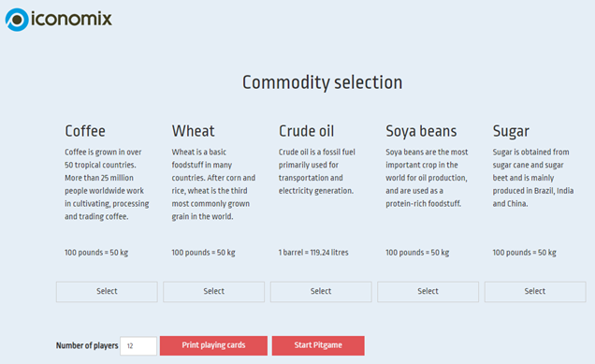Select the Soya beans commodity

tap(428, 292)
